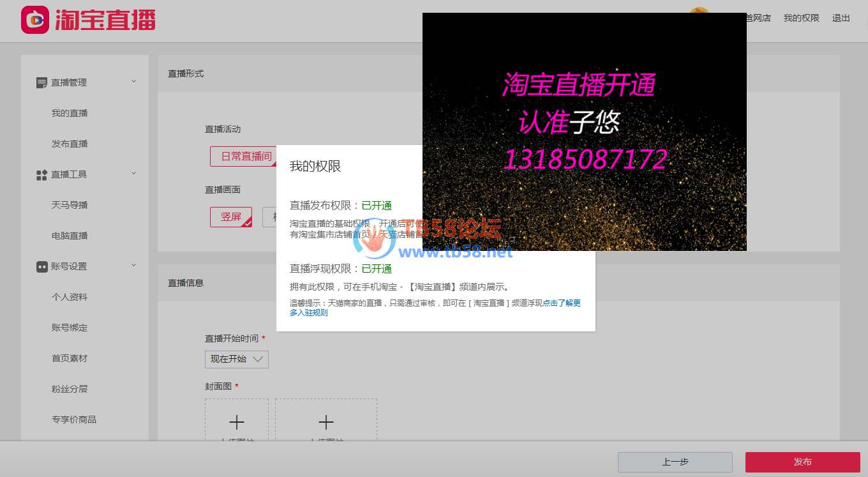Open the 点击了解更多入驻规则 link
Image resolution: width=868 pixels, height=477 pixels.
[x=562, y=303]
